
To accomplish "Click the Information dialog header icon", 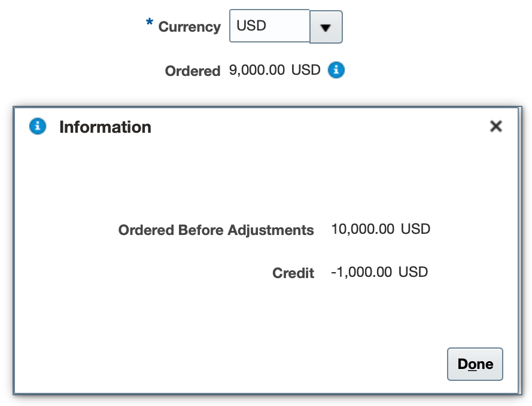I will click(x=38, y=127).
